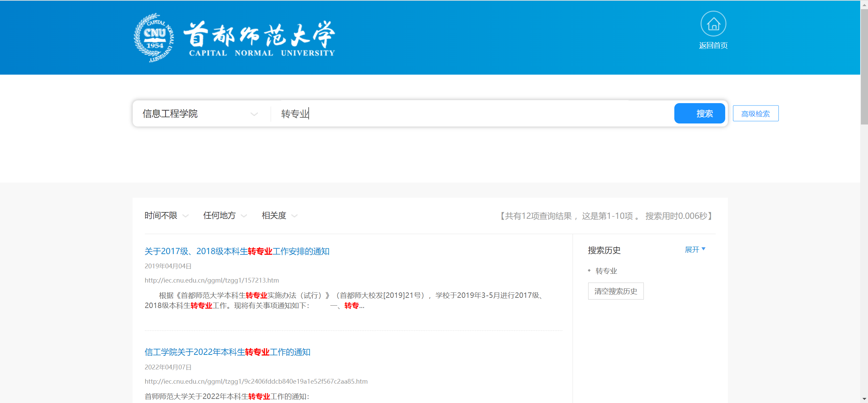The image size is (868, 403).
Task: Open the 2017级、2018级本科生转专业 notice result
Action: [237, 251]
